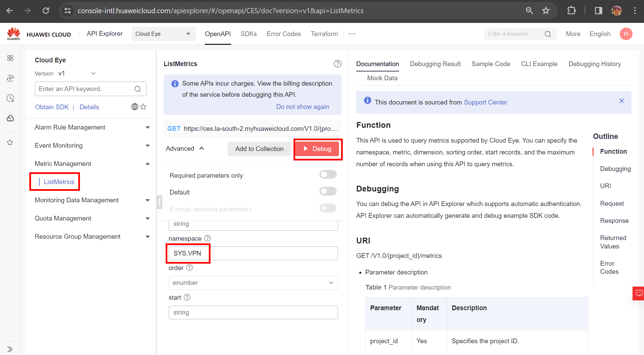Star Cloud Eye as favorite
This screenshot has width=644, height=355.
[x=143, y=107]
